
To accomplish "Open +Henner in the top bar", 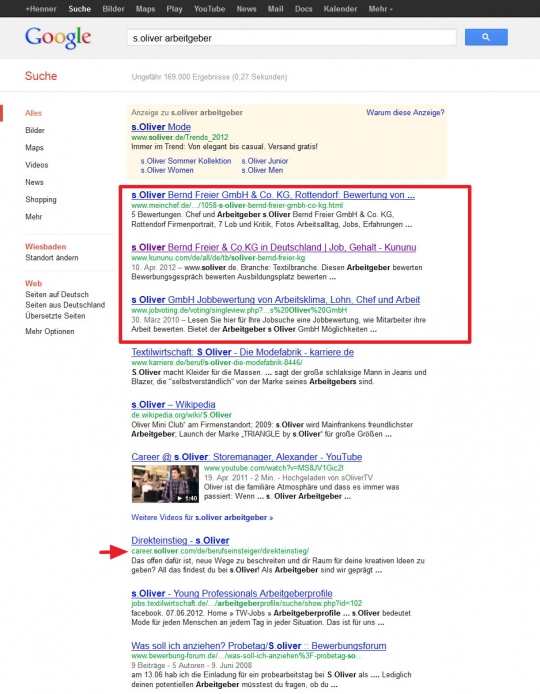I will pyautogui.click(x=41, y=9).
